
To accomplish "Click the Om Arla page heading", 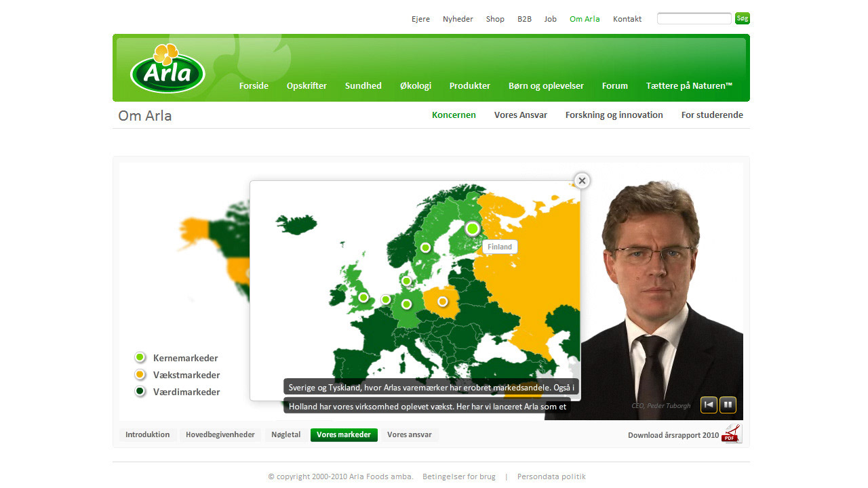I will [145, 115].
